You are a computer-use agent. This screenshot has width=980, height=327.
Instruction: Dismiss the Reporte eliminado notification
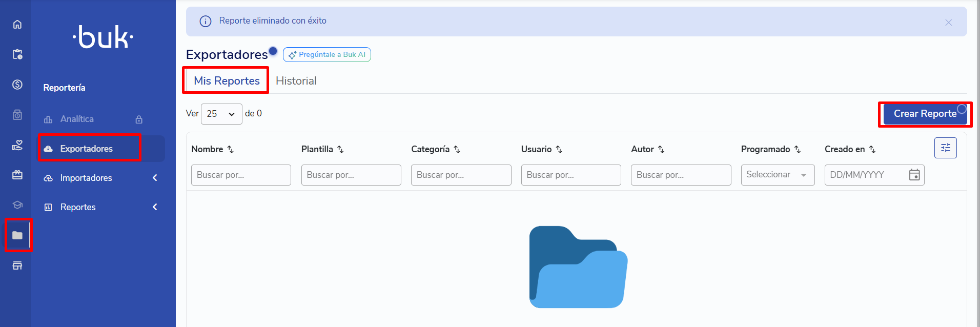[x=948, y=22]
